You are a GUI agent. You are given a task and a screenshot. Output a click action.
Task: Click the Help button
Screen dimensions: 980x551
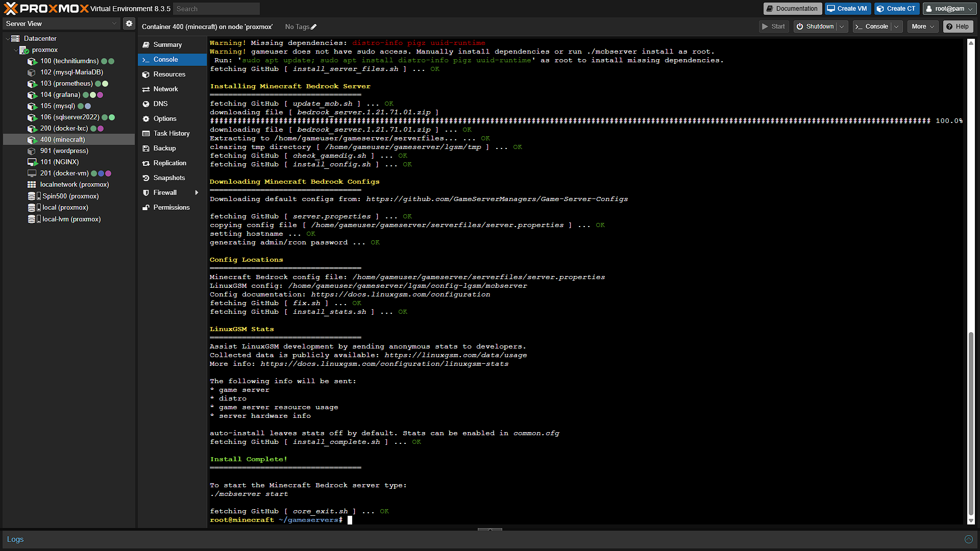click(958, 27)
